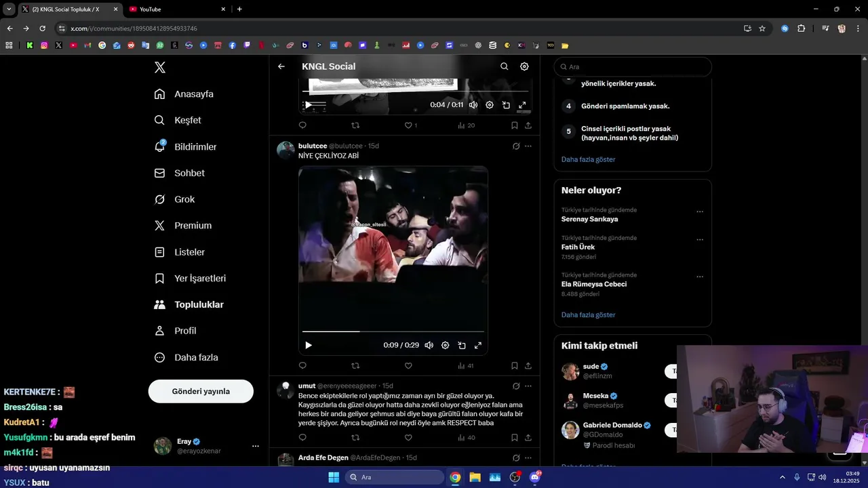Open Topluluklar communities
The width and height of the screenshot is (868, 488).
tap(189, 305)
